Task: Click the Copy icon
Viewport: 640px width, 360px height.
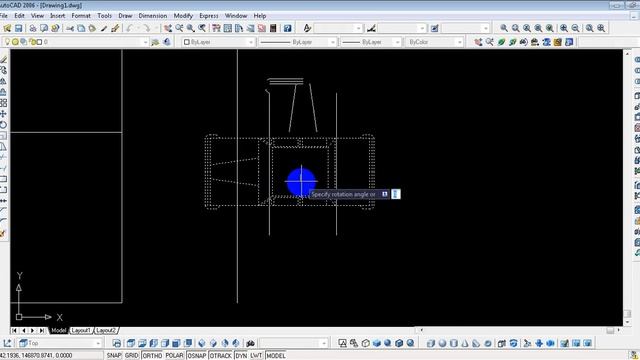Action: click(81, 28)
